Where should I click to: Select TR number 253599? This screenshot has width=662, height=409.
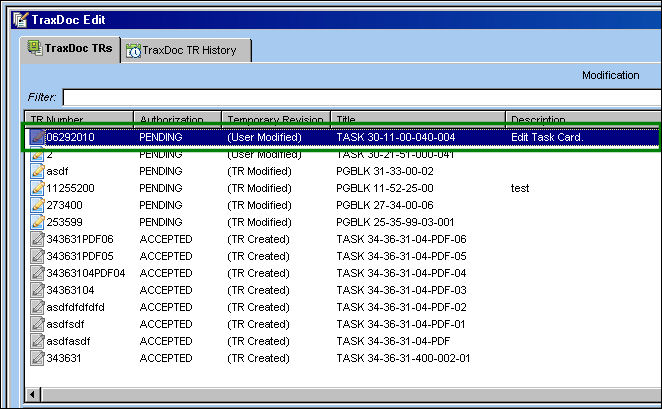pyautogui.click(x=65, y=222)
